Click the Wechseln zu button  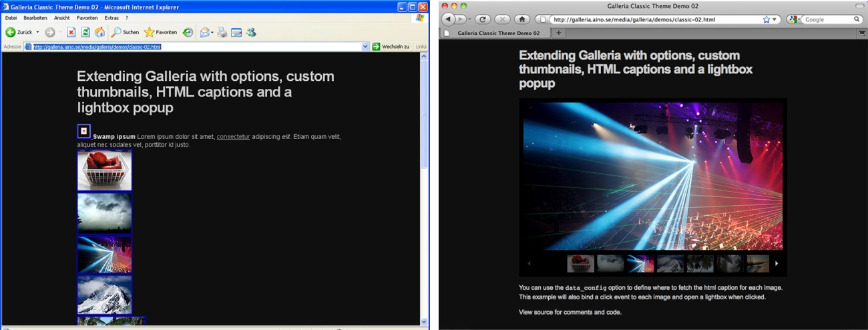click(391, 47)
